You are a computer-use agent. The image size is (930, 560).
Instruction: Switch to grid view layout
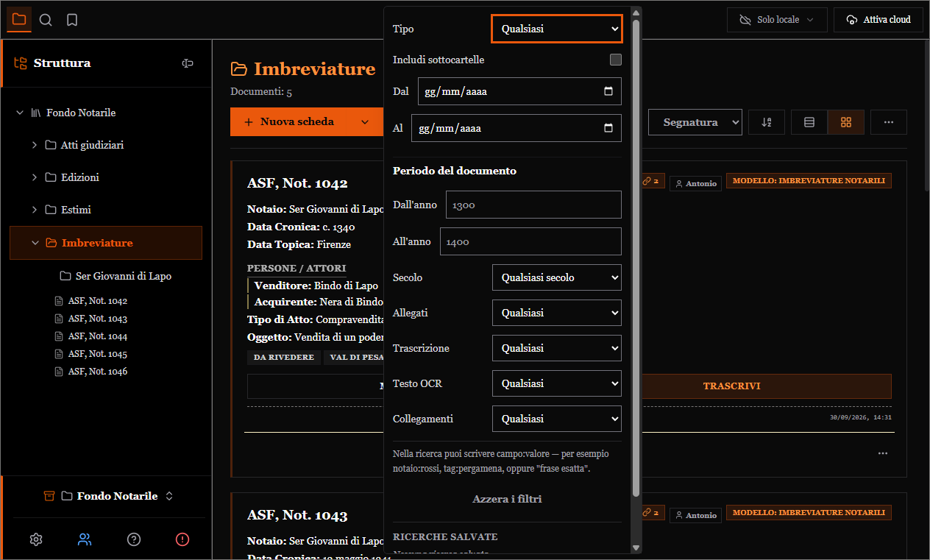[x=846, y=122]
